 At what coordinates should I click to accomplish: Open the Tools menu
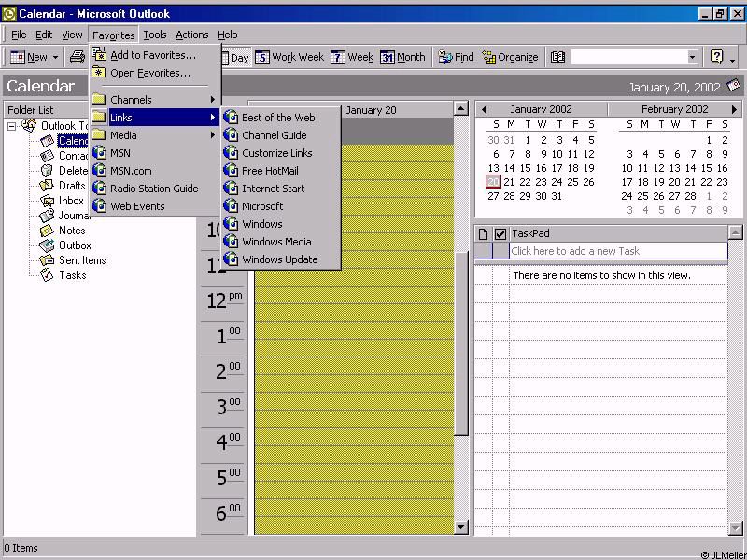tap(154, 35)
